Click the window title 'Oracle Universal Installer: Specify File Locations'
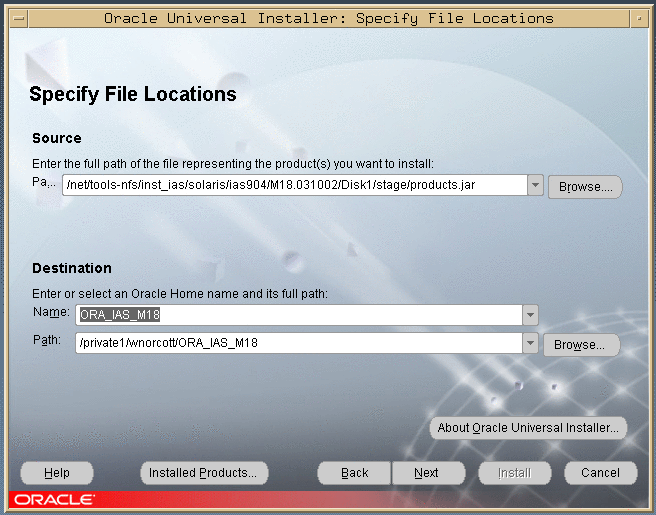 pyautogui.click(x=329, y=19)
